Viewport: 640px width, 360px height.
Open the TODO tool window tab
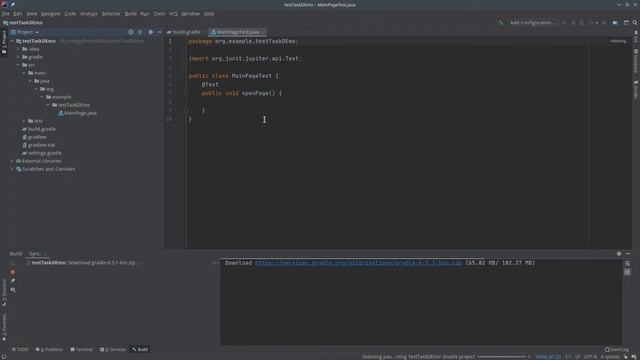tap(20, 349)
